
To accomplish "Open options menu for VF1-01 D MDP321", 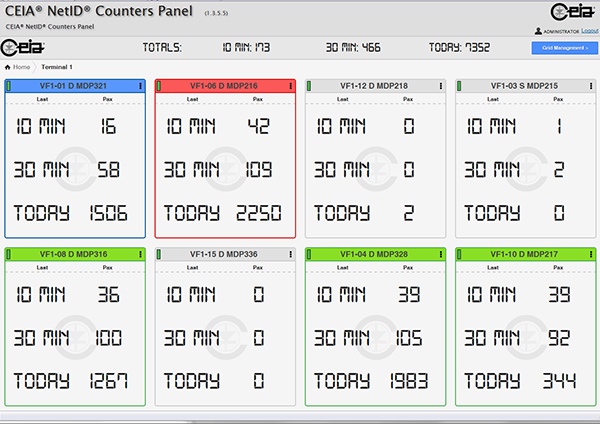I will pyautogui.click(x=140, y=86).
